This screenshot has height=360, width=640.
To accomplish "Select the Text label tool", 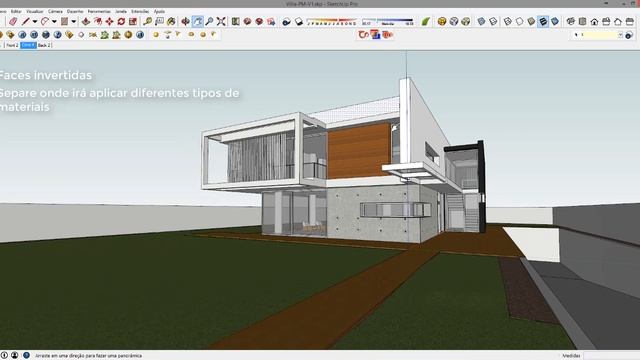I will click(159, 21).
